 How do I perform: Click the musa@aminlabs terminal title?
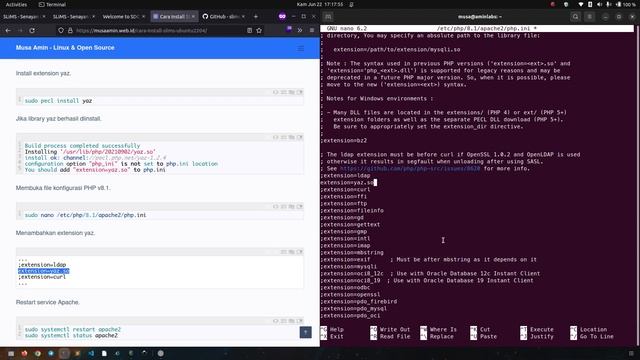coord(480,17)
